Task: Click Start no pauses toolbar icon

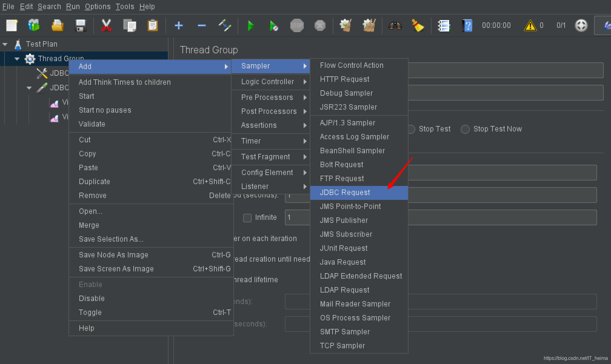Action: [274, 26]
